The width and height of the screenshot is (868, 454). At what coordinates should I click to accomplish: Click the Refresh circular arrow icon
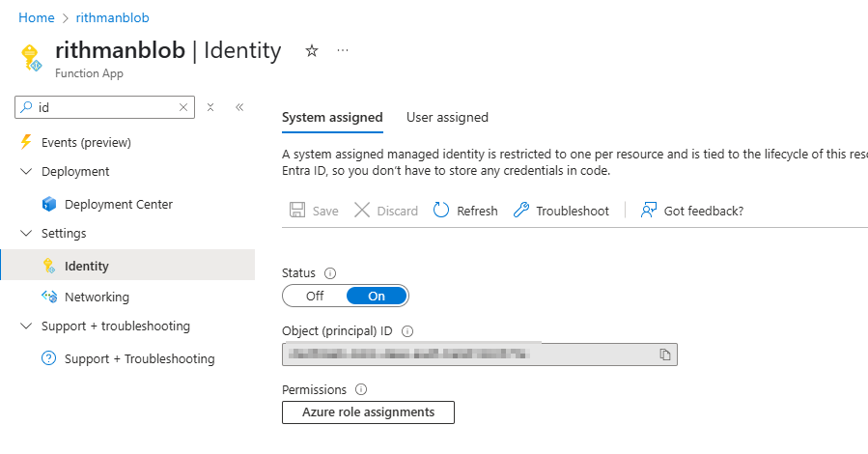pyautogui.click(x=441, y=211)
